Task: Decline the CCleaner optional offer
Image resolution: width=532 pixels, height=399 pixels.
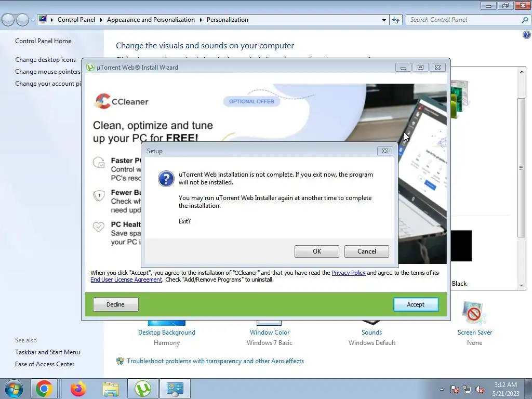Action: pyautogui.click(x=116, y=304)
